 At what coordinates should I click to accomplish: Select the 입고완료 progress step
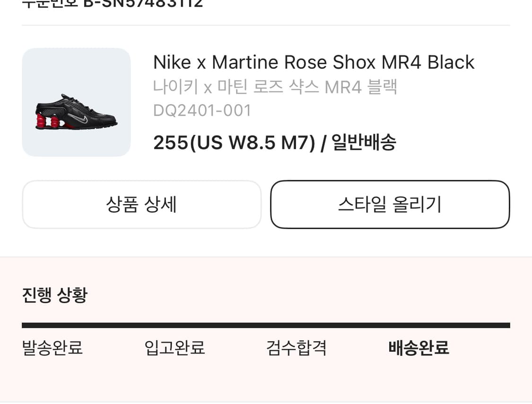coord(174,348)
